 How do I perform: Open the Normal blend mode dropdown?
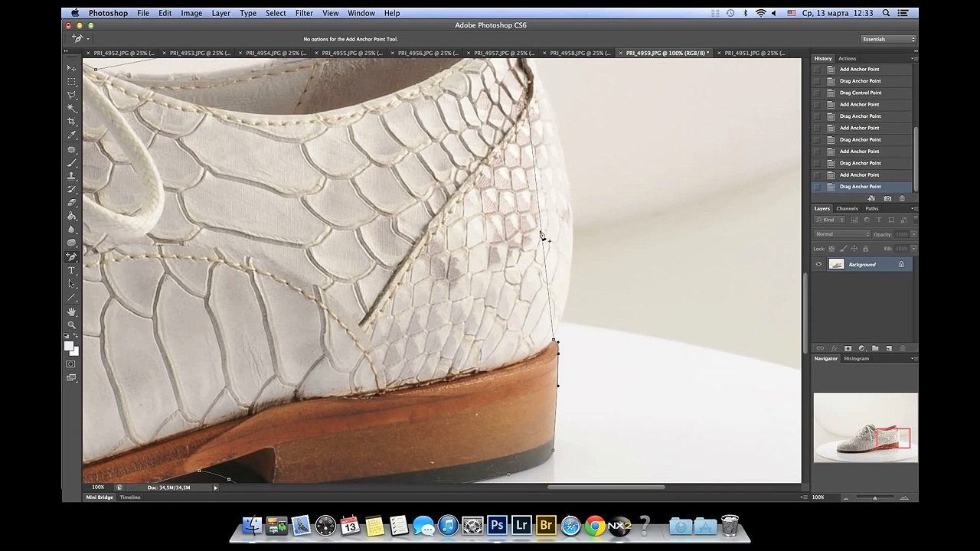point(842,234)
